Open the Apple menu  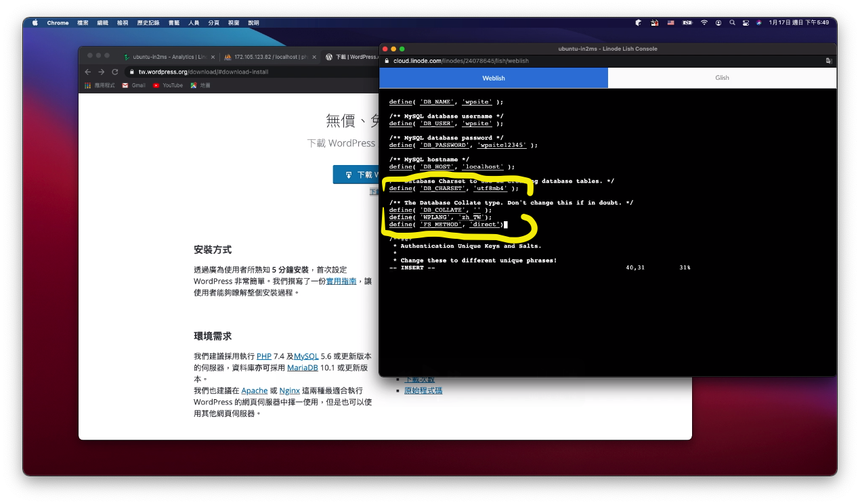coord(35,22)
